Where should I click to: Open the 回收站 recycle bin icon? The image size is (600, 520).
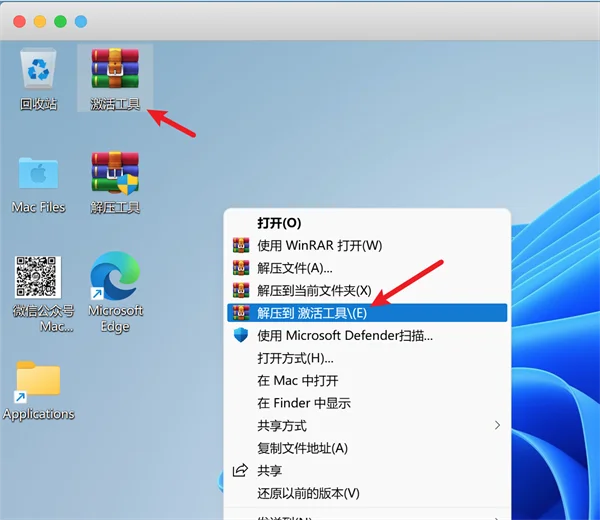pos(38,79)
